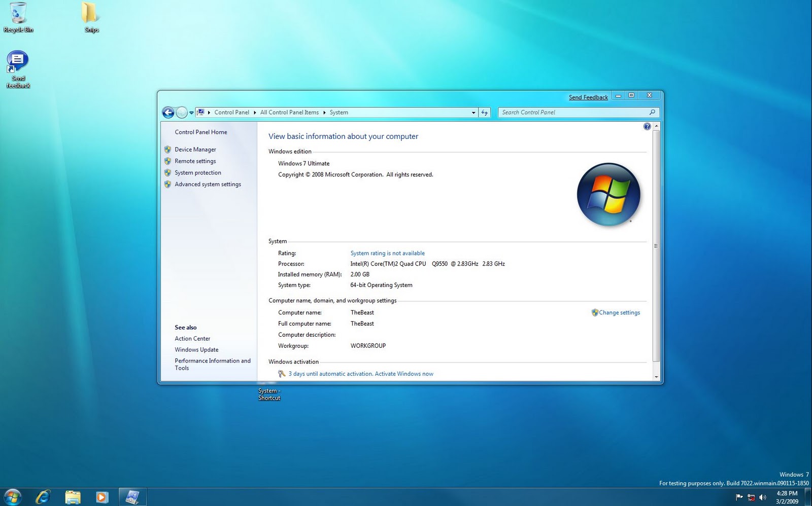The height and width of the screenshot is (506, 812).
Task: Open Windows Update link
Action: coord(196,350)
